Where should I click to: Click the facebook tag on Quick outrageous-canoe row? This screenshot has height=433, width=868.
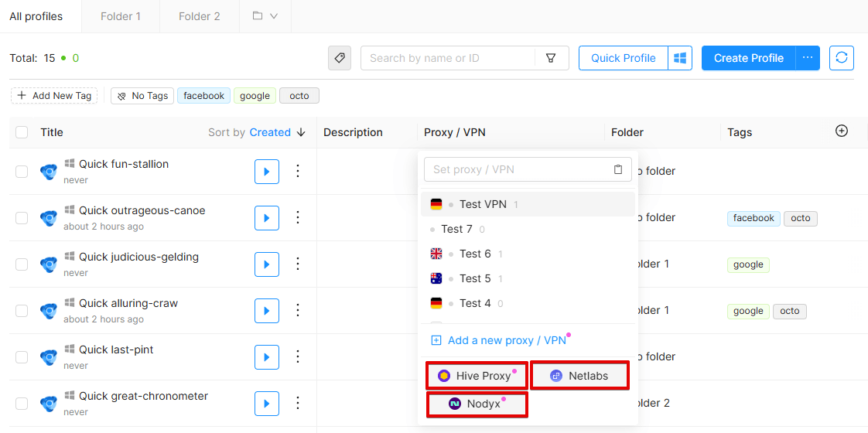[754, 219]
